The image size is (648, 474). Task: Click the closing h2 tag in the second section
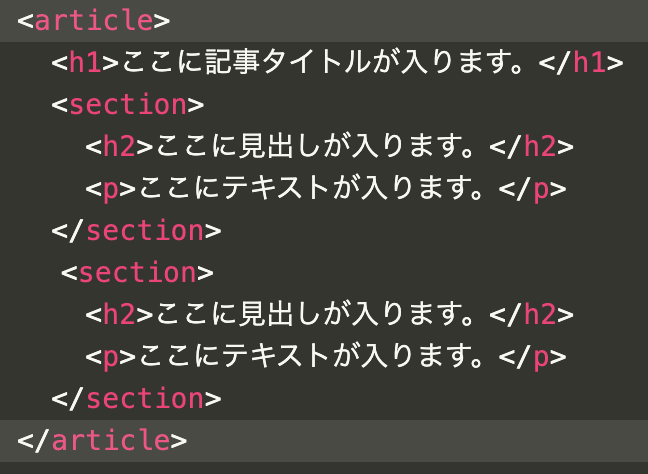point(532,314)
